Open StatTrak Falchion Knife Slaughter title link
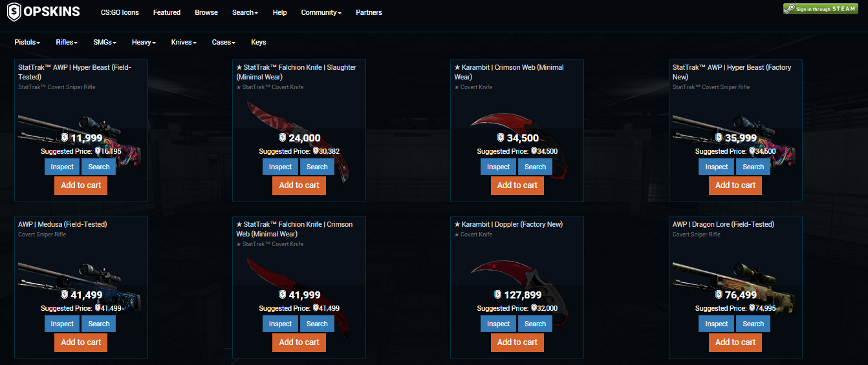Viewport: 868px width, 365px height. click(x=296, y=72)
